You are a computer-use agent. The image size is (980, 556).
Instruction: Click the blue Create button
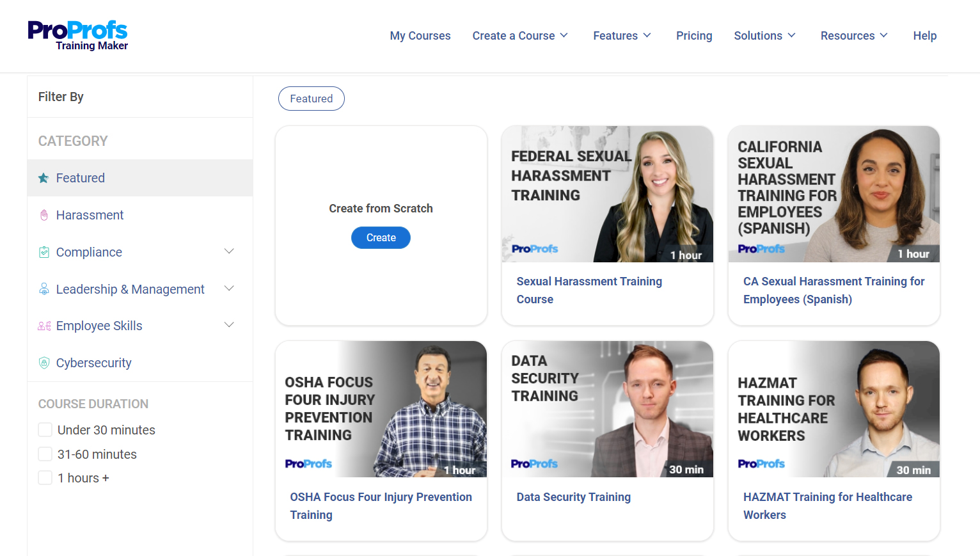tap(381, 238)
